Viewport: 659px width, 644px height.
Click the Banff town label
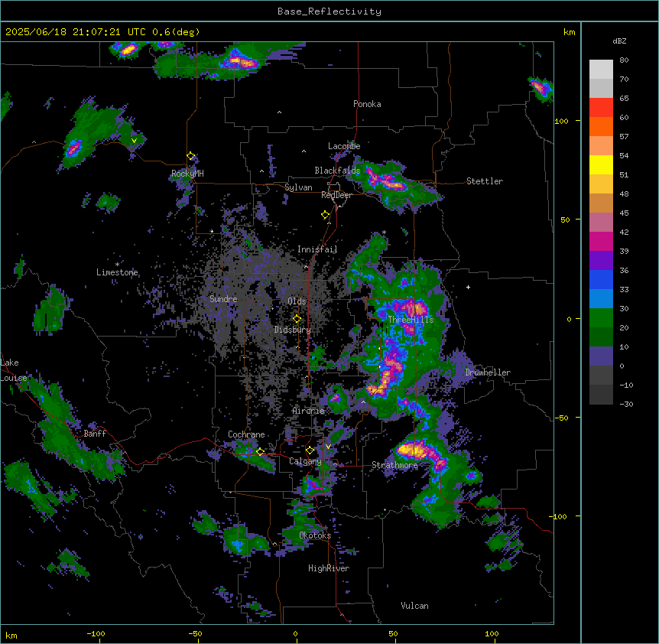[x=95, y=434]
